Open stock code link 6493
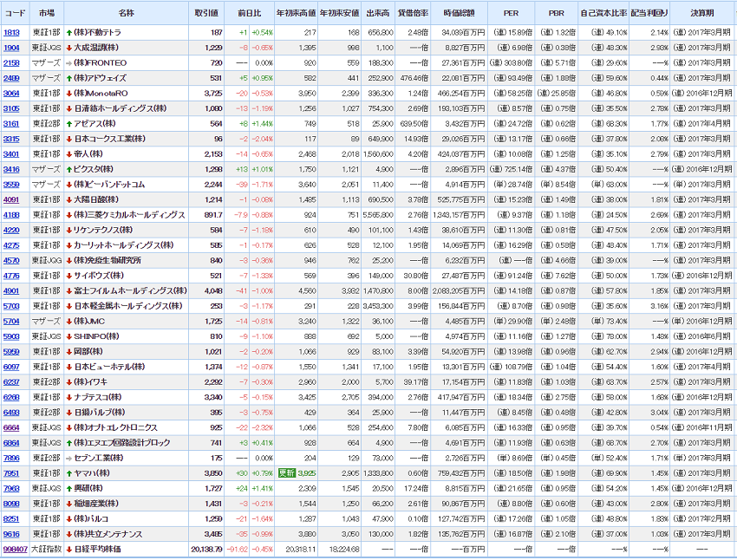The height and width of the screenshot is (560, 737). coord(11,413)
